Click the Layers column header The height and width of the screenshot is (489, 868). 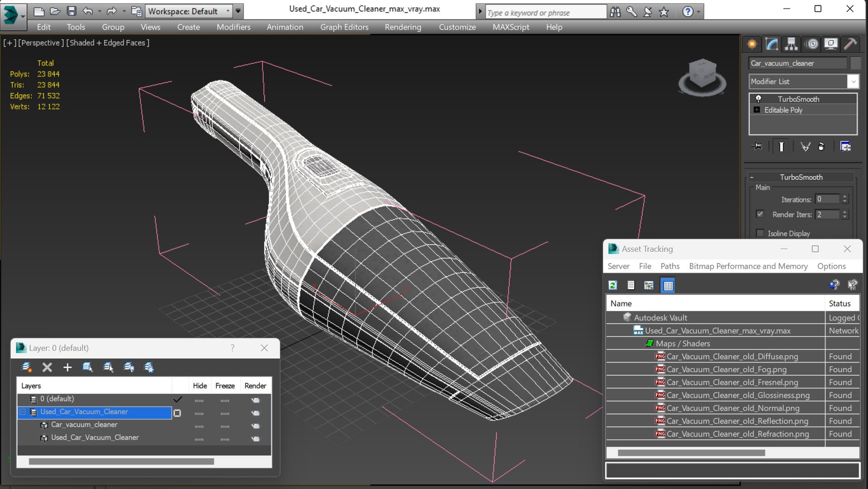point(95,386)
